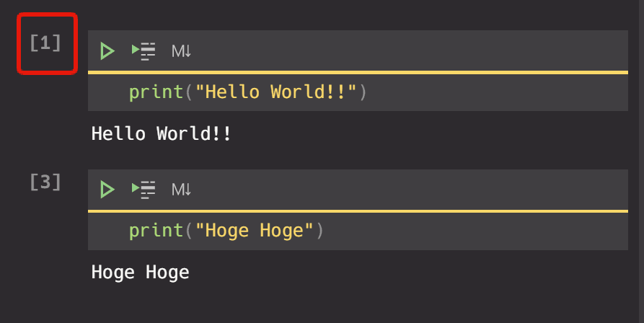This screenshot has width=644, height=323.
Task: Click the Hoge Hoge output text
Action: coord(140,273)
